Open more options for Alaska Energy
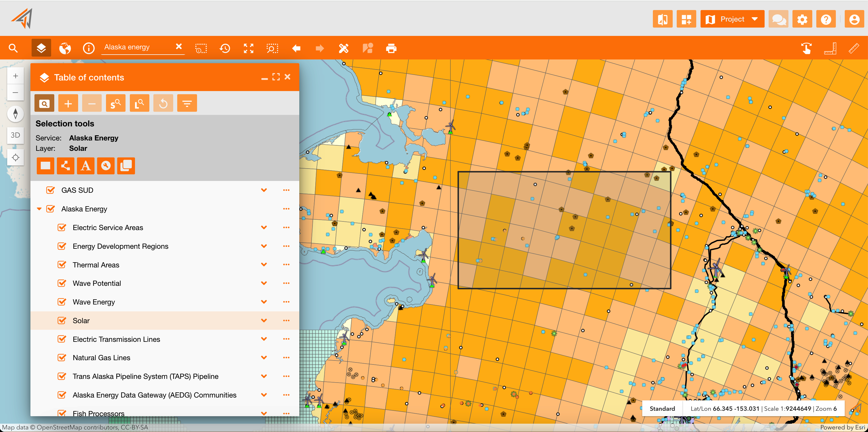 [x=286, y=209]
